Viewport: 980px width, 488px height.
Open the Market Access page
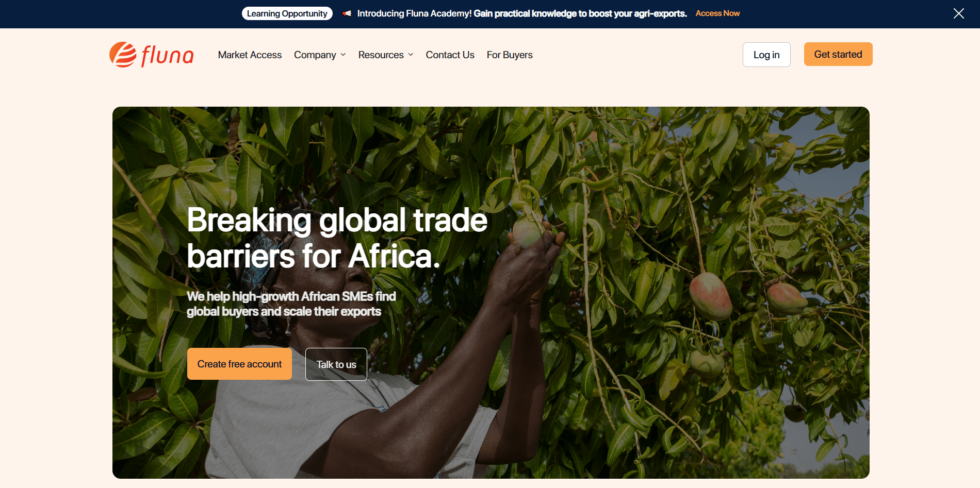tap(250, 55)
